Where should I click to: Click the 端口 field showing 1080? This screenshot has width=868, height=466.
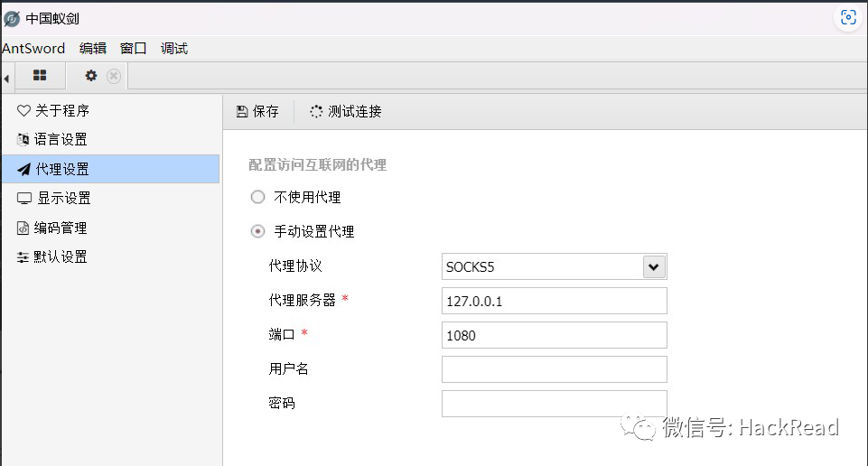pos(554,335)
